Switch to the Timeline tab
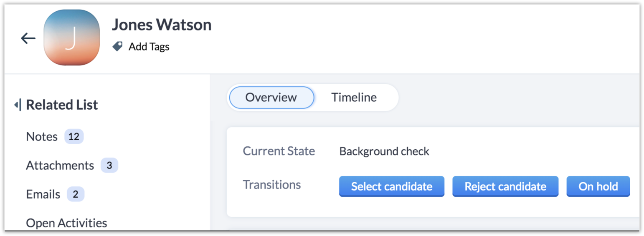The width and height of the screenshot is (644, 236). 354,98
